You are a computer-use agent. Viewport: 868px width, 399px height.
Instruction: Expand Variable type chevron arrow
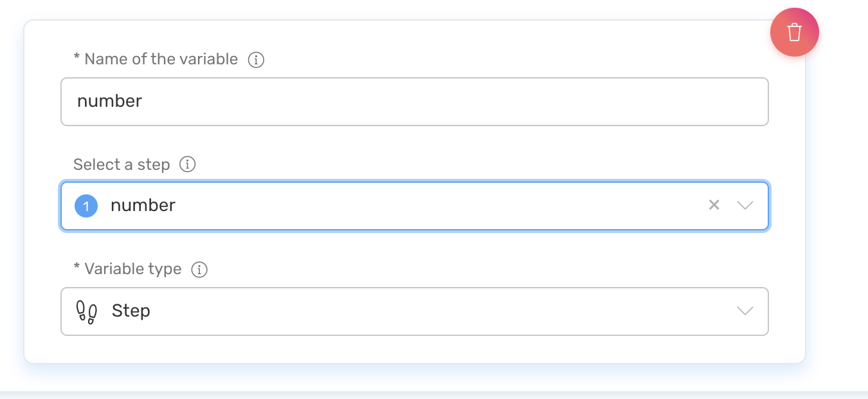pyautogui.click(x=745, y=311)
